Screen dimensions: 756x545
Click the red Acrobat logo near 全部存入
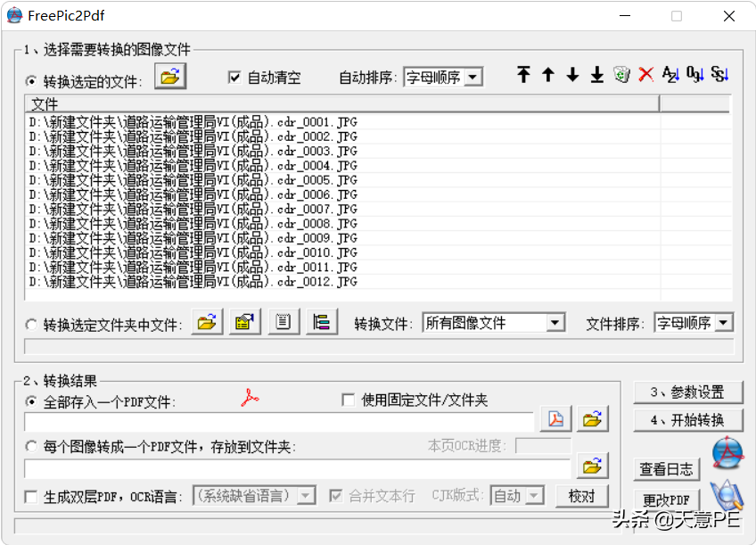[x=250, y=398]
